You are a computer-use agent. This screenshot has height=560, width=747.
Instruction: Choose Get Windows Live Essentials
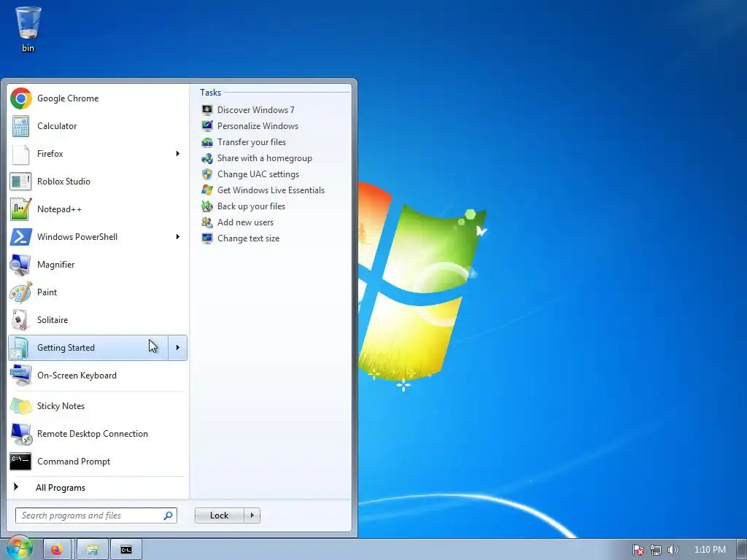click(271, 190)
